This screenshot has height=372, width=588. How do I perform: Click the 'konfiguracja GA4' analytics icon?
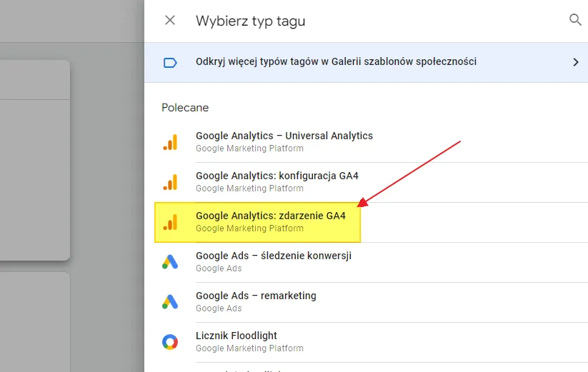pyautogui.click(x=170, y=183)
